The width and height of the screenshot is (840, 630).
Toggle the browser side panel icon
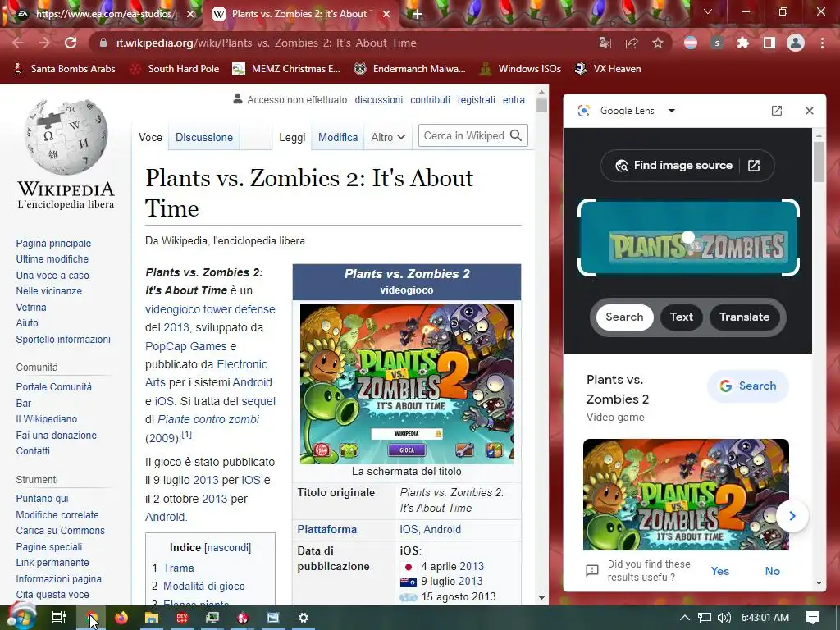(x=769, y=43)
